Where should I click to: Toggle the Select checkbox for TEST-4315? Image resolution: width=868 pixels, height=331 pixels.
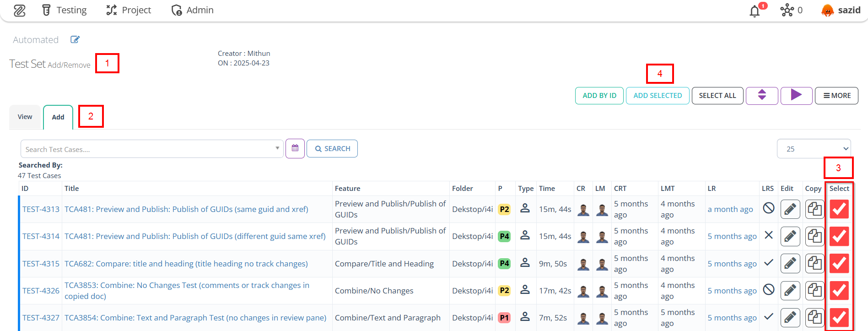[x=839, y=263]
